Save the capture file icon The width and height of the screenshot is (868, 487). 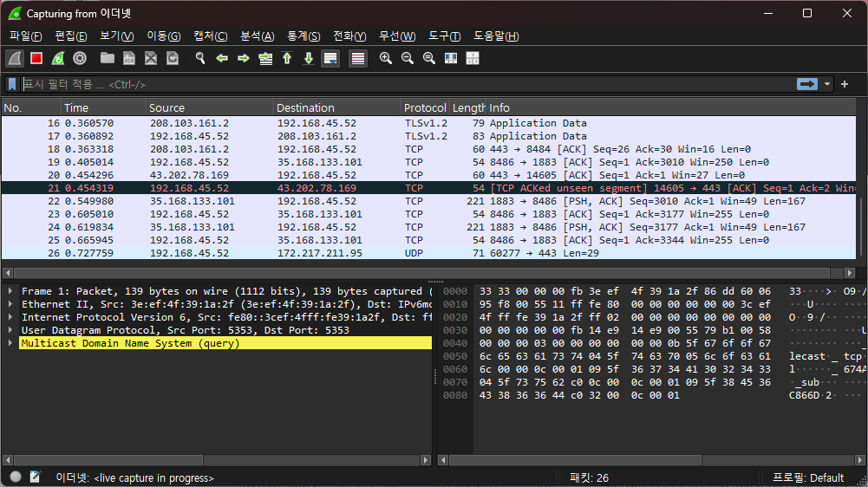(x=129, y=58)
